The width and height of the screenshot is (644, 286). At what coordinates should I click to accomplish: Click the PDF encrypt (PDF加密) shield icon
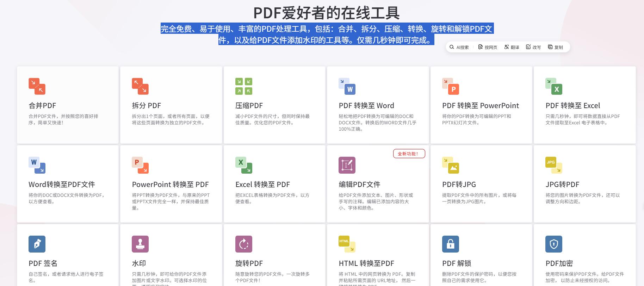pos(554,244)
